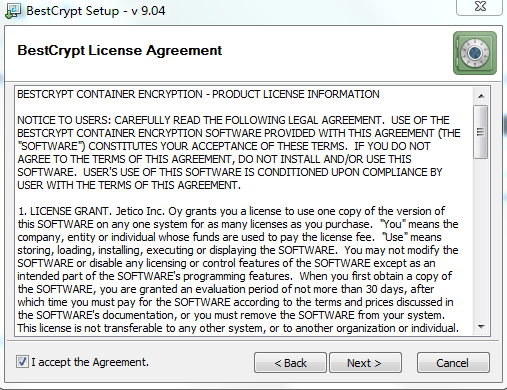Click the green safe logo icon
Screen dimensions: 507x390
(475, 53)
